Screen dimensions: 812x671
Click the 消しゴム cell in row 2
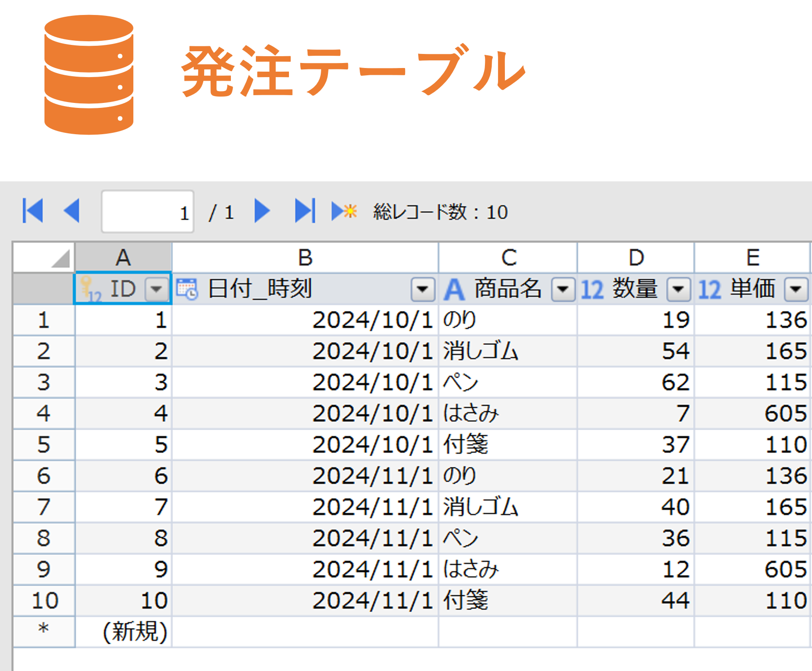(x=508, y=351)
